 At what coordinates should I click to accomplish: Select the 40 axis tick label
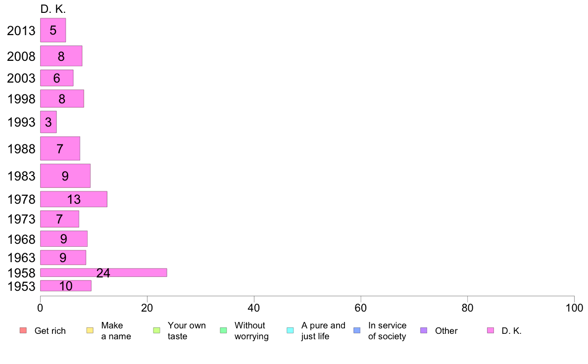[x=254, y=308]
